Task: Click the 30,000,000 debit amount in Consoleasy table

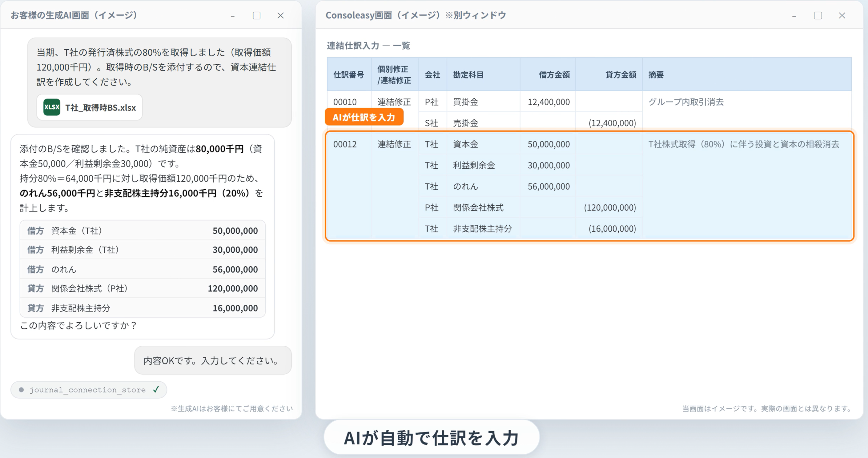Action: [x=549, y=165]
